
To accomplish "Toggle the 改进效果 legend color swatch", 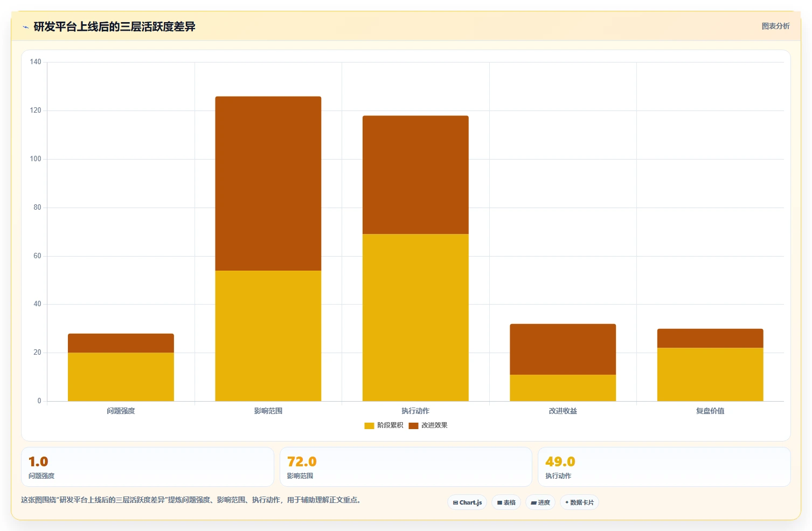I will click(413, 425).
